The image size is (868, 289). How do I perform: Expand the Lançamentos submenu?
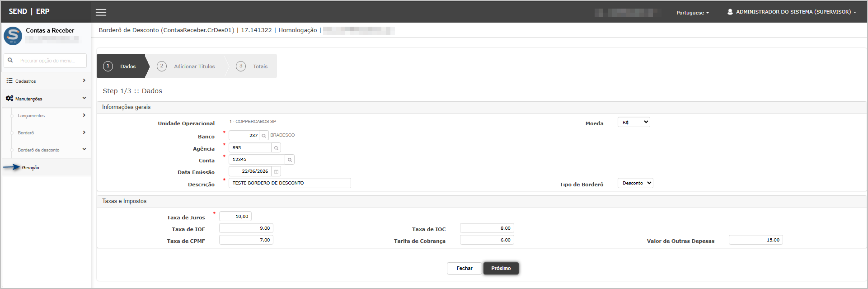[50, 116]
